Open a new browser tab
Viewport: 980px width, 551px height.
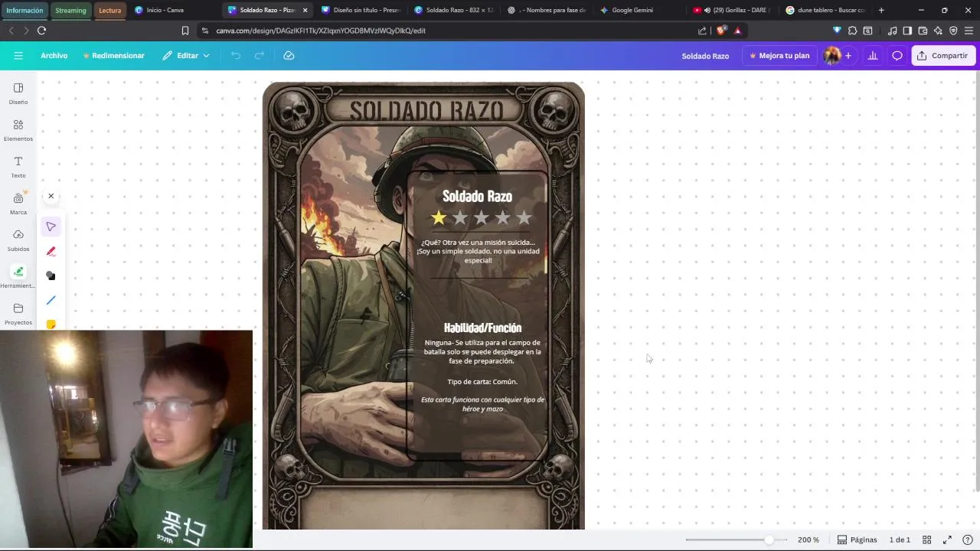click(881, 10)
